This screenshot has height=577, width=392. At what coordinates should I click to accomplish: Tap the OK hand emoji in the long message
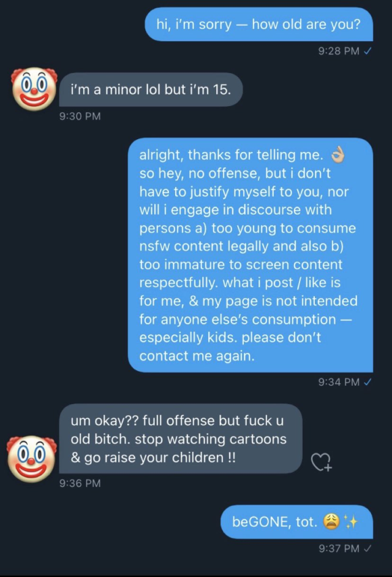[x=337, y=155]
